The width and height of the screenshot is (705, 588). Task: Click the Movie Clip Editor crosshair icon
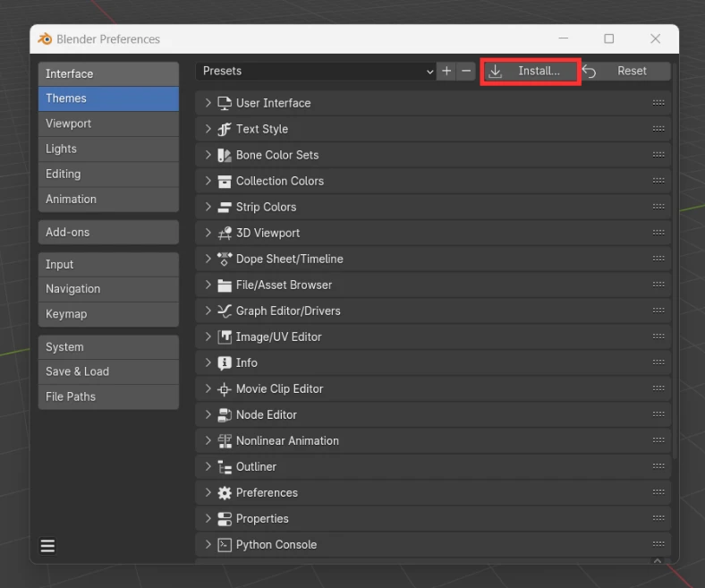point(225,389)
